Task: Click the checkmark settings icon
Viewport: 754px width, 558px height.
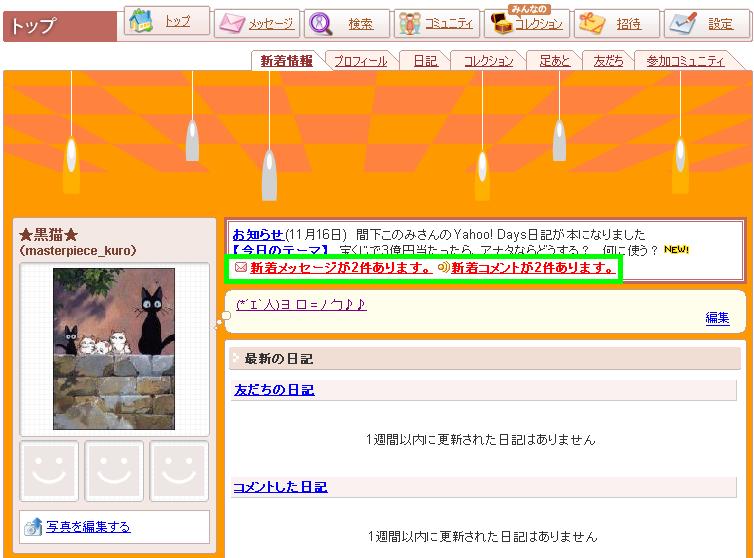Action: click(683, 23)
